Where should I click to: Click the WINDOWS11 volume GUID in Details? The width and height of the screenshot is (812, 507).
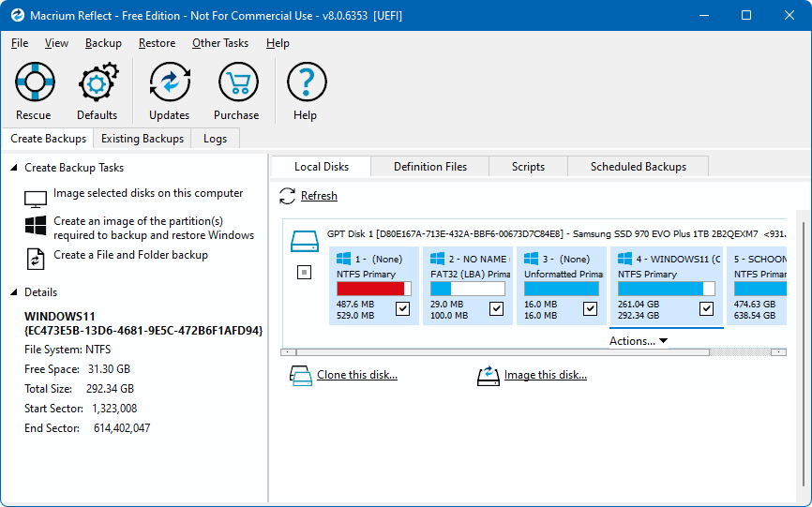(143, 331)
